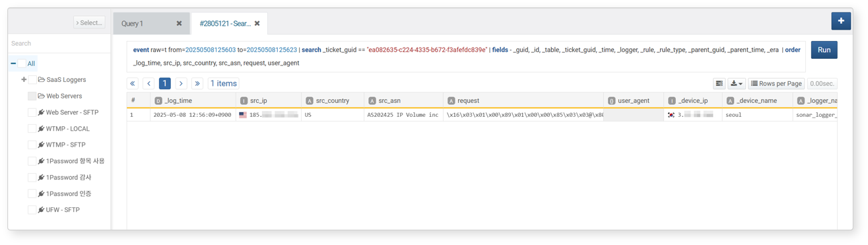Screen dimensions: 868x245
Task: Open the Select... dropdown in sidebar
Action: click(89, 22)
